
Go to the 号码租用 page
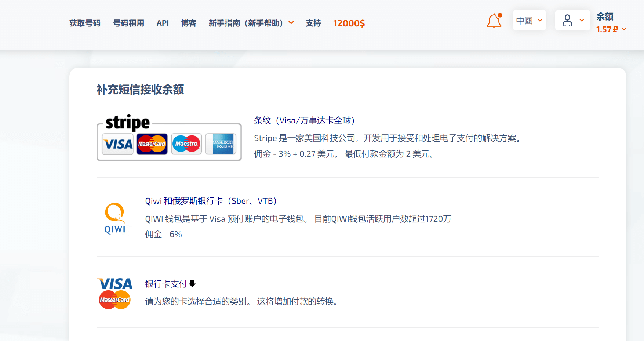coord(128,23)
